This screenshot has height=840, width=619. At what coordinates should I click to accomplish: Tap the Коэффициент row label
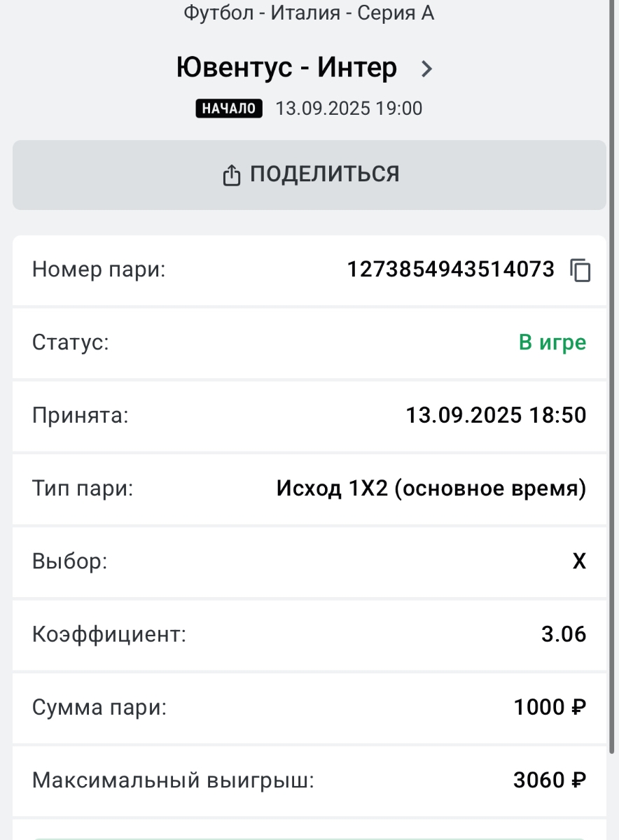click(x=110, y=635)
